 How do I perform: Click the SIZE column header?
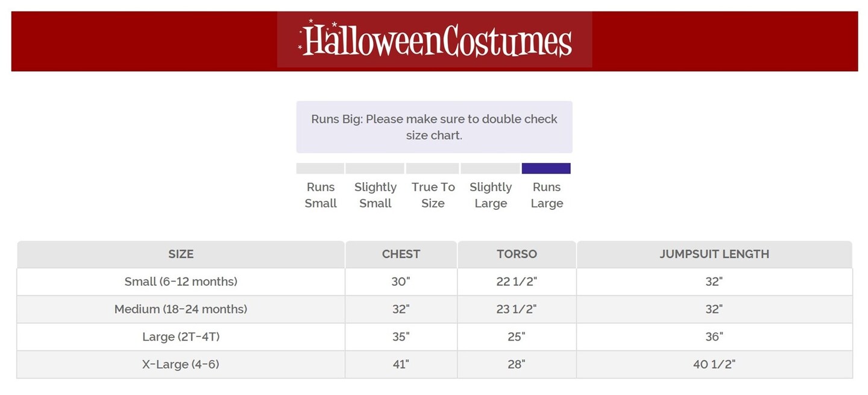[x=181, y=254]
